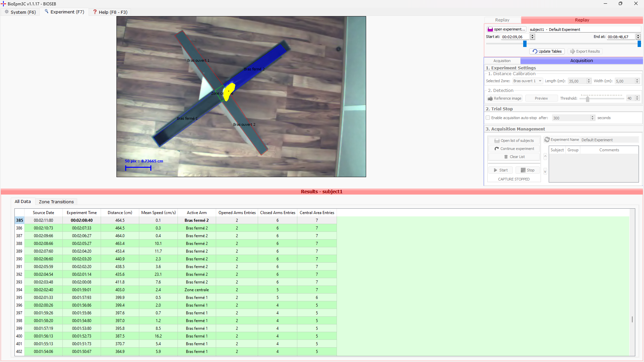Select row 394 Zone centrale entry

click(196, 290)
